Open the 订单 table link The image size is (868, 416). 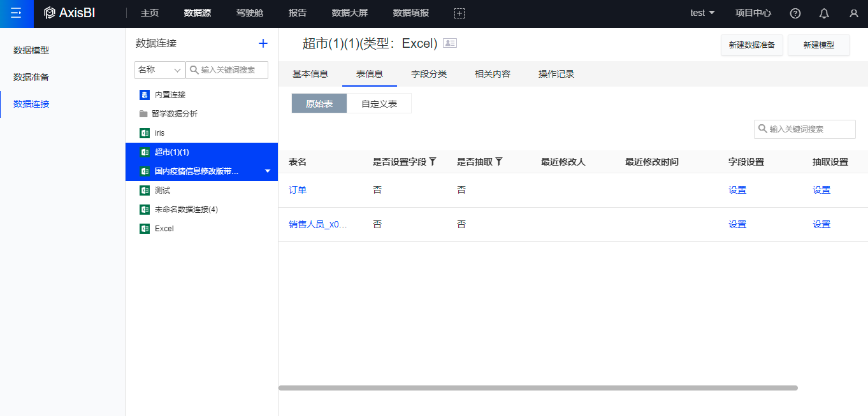[x=298, y=190]
